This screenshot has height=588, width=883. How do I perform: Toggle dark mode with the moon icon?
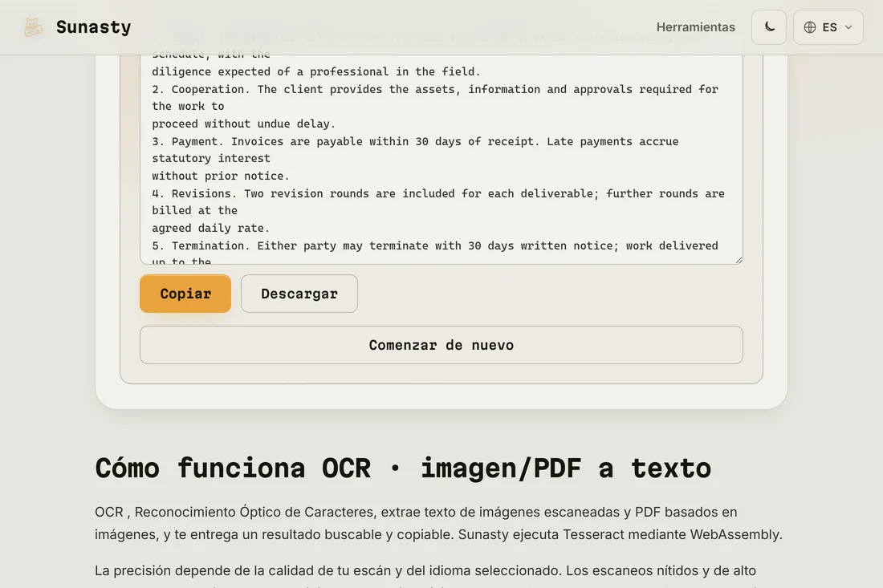click(769, 27)
